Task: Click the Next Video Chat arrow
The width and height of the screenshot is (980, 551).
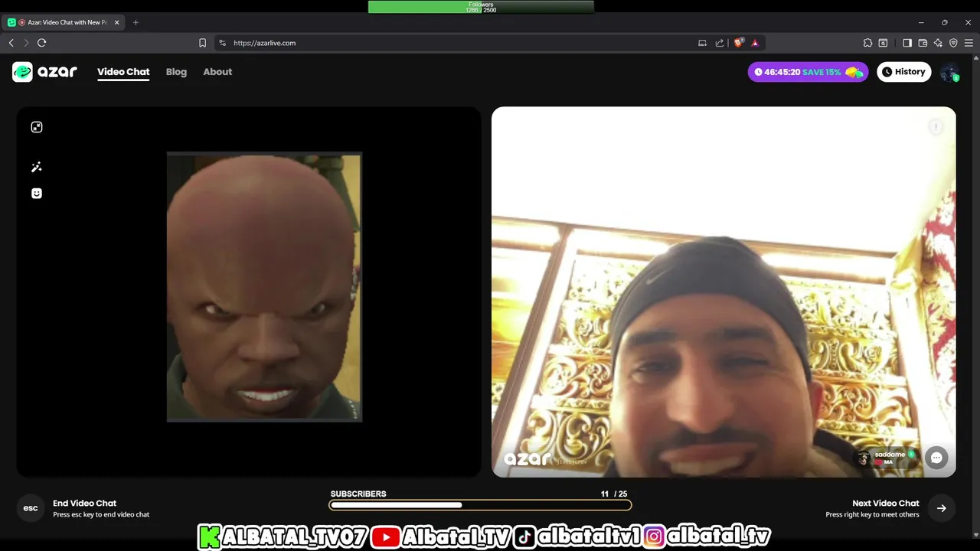Action: coord(942,508)
